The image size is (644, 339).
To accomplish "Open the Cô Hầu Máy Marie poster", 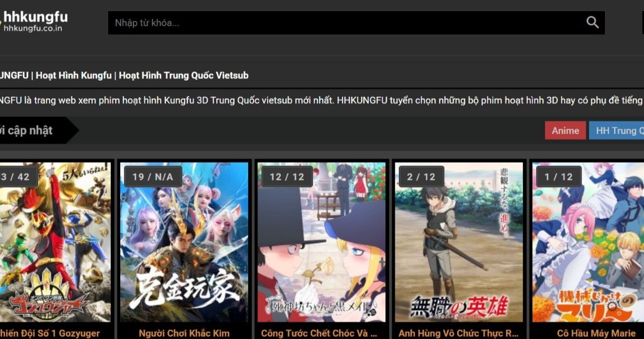I will pos(588,242).
